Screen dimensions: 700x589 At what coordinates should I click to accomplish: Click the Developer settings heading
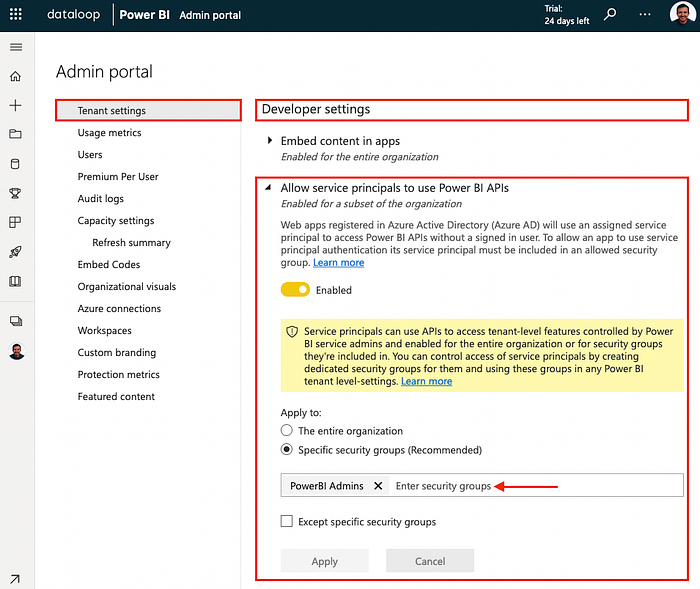[316, 109]
